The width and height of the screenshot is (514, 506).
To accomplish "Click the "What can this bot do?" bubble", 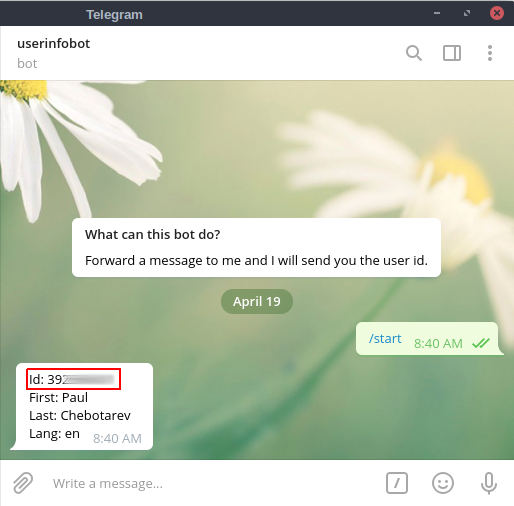I will (256, 247).
